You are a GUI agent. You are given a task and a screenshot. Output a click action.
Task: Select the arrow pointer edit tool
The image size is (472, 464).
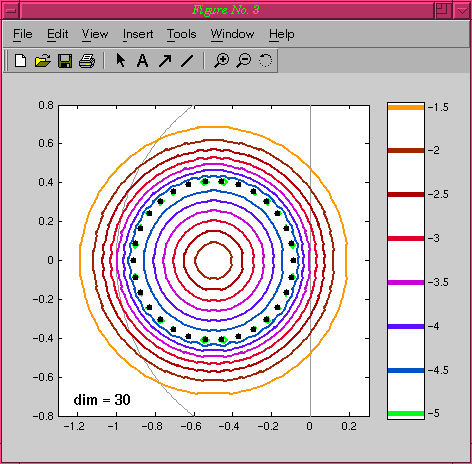pyautogui.click(x=121, y=61)
